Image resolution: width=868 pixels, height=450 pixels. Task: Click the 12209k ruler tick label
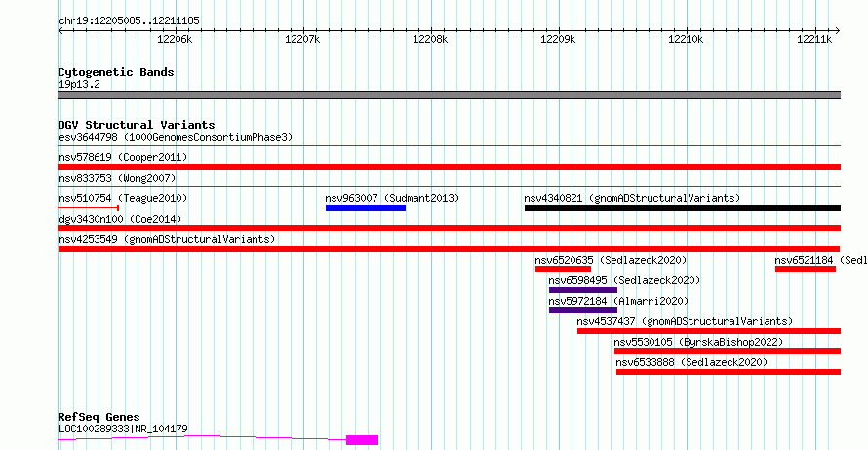click(x=559, y=39)
